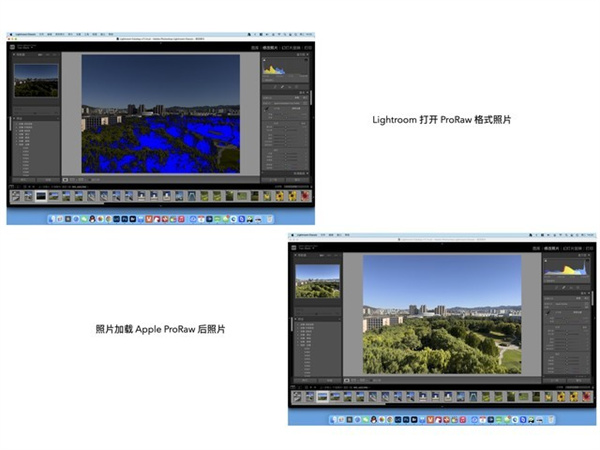Click the Lightroom LR logo above the blue-masked photo's navigator
600x450 pixels.
tap(13, 47)
